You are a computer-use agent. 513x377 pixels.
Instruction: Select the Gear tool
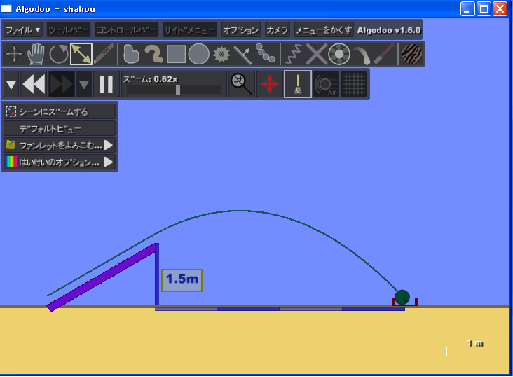pyautogui.click(x=221, y=54)
